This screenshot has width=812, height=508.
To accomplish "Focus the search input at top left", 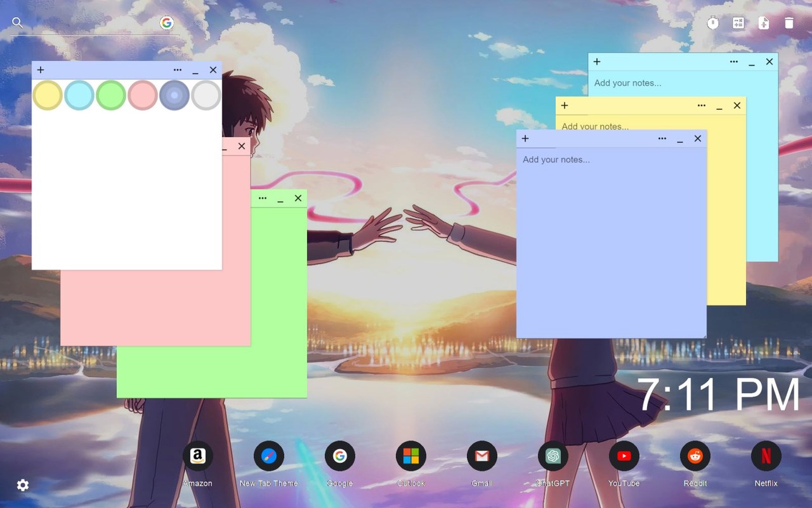I will click(x=91, y=23).
